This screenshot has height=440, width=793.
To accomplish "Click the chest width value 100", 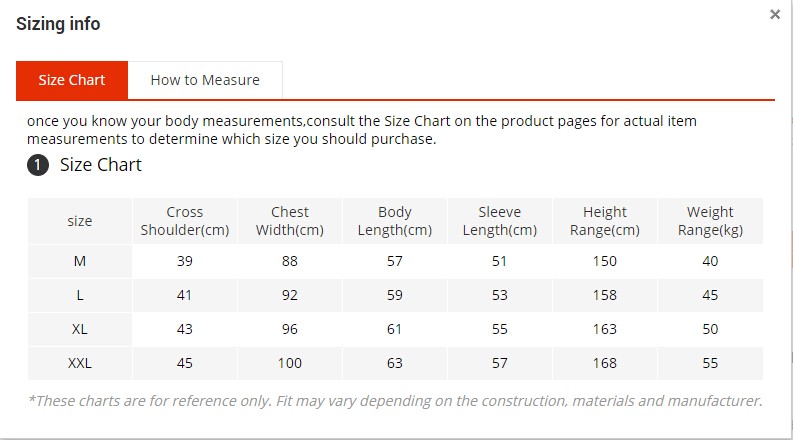I will tap(290, 363).
